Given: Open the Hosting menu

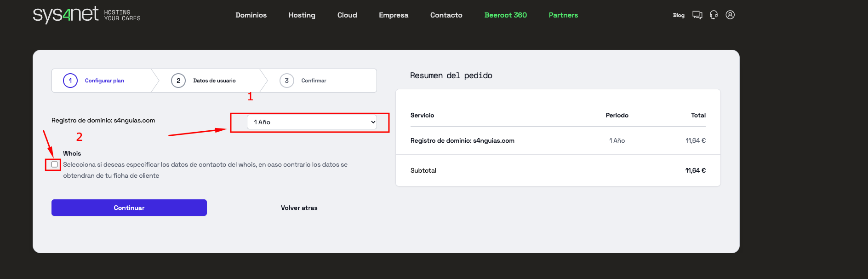Looking at the screenshot, I should pos(302,15).
